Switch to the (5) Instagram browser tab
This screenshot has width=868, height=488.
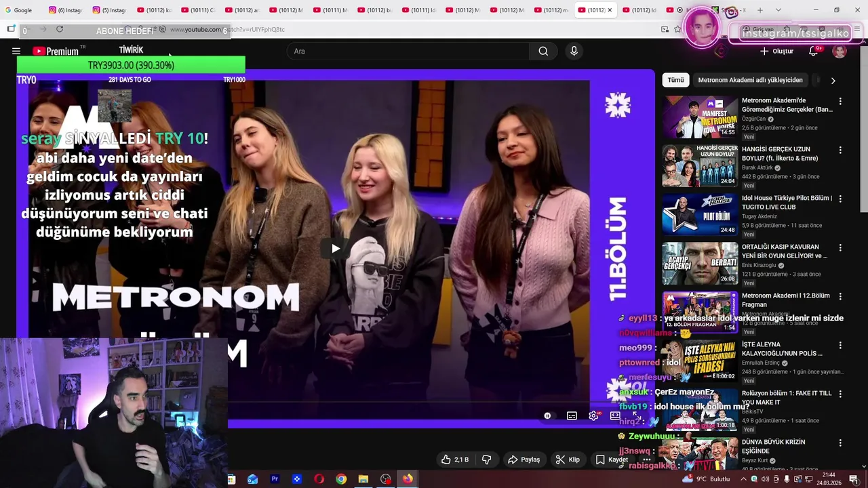[x=111, y=10]
